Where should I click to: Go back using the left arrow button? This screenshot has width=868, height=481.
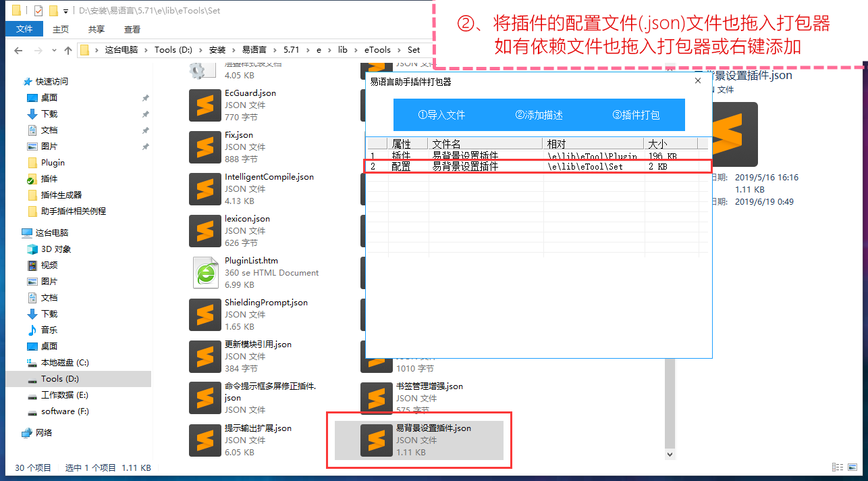pyautogui.click(x=18, y=50)
